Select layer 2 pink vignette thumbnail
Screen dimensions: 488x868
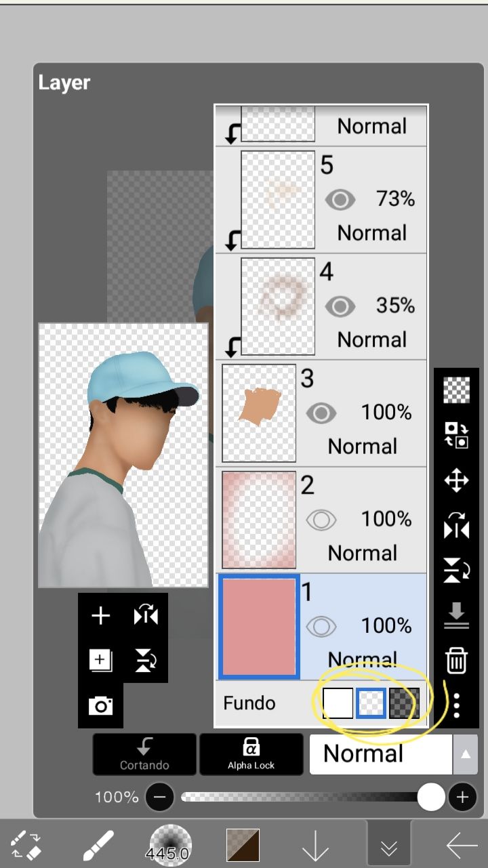click(259, 520)
